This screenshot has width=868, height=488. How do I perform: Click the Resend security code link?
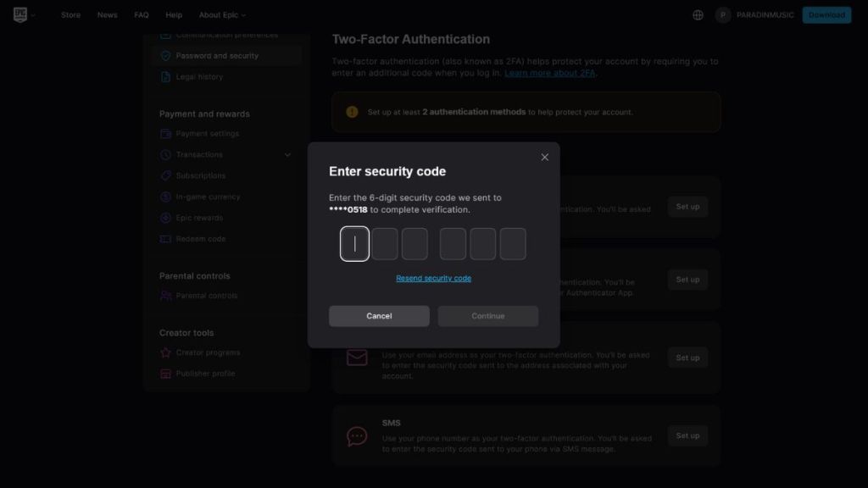(x=433, y=278)
